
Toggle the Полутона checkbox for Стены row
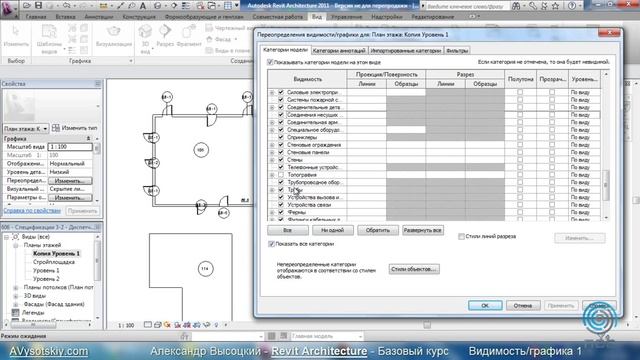pos(520,160)
